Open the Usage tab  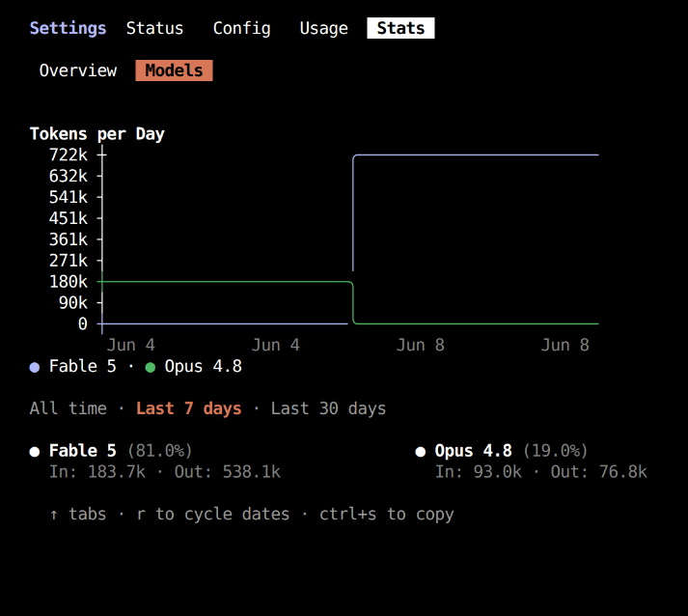(324, 28)
